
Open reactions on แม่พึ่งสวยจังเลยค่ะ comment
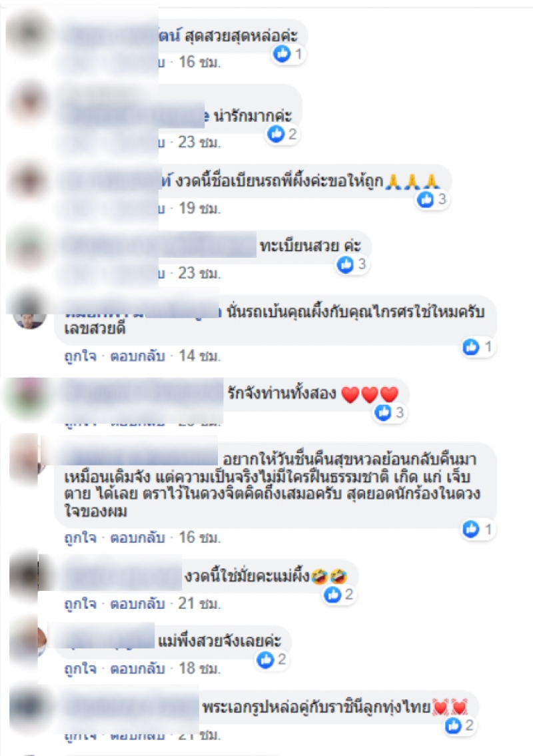pos(272,659)
